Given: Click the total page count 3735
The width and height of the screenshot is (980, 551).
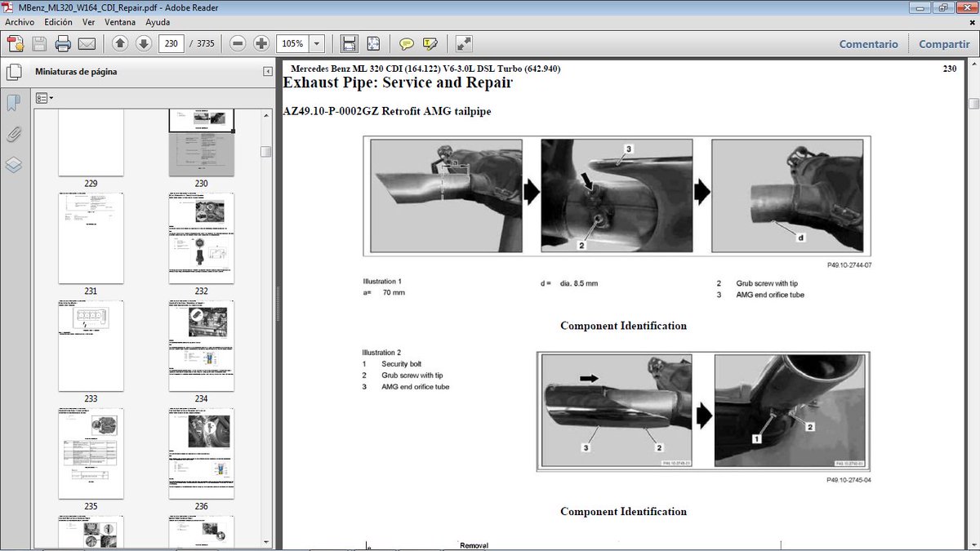Looking at the screenshot, I should (205, 44).
